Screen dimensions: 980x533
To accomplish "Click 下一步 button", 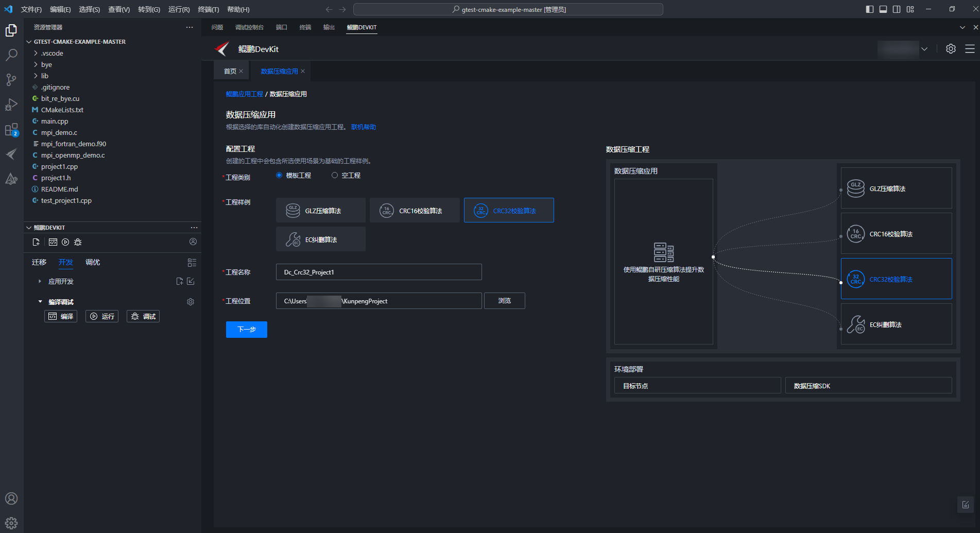I will [247, 330].
